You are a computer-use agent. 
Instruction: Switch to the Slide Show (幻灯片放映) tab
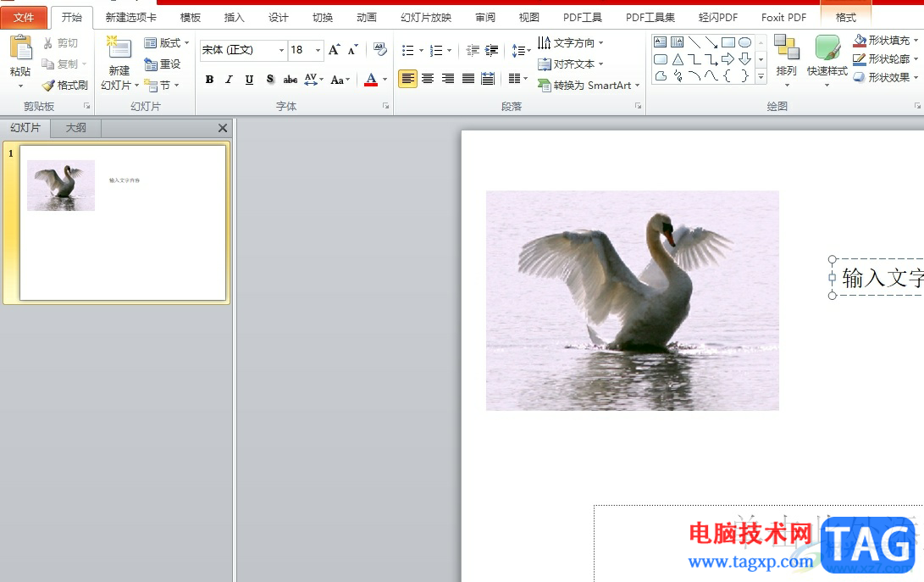[x=426, y=18]
